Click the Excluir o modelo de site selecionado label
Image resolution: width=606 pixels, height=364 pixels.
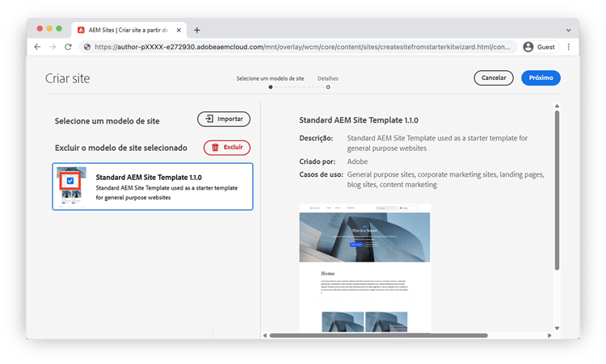click(x=121, y=148)
